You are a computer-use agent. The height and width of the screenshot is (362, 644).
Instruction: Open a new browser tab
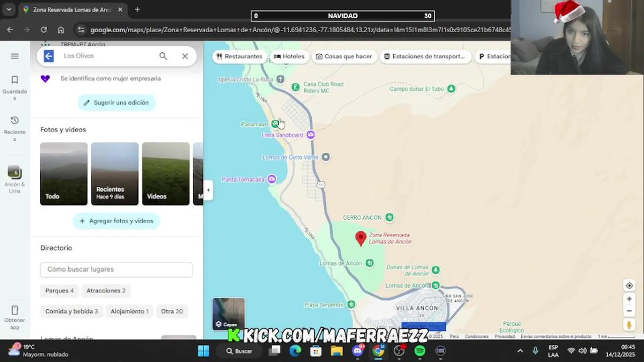137,10
